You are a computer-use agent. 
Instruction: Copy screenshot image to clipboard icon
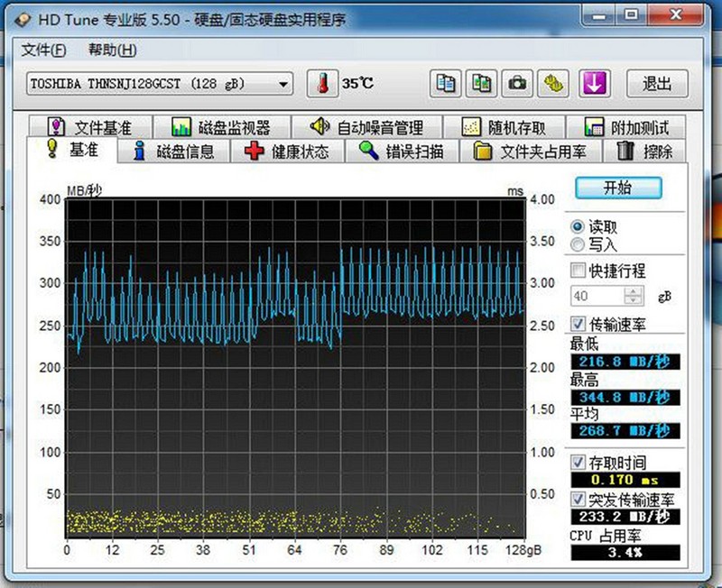point(481,83)
